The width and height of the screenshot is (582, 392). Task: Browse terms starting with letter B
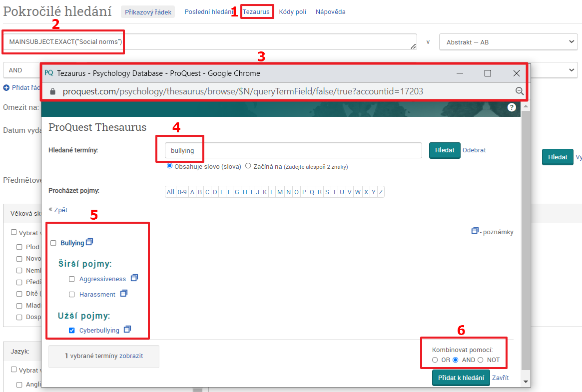[200, 192]
